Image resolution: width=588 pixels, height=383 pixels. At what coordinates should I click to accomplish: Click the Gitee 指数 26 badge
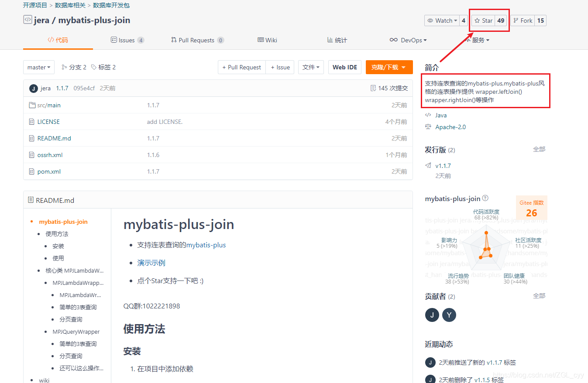[531, 208]
